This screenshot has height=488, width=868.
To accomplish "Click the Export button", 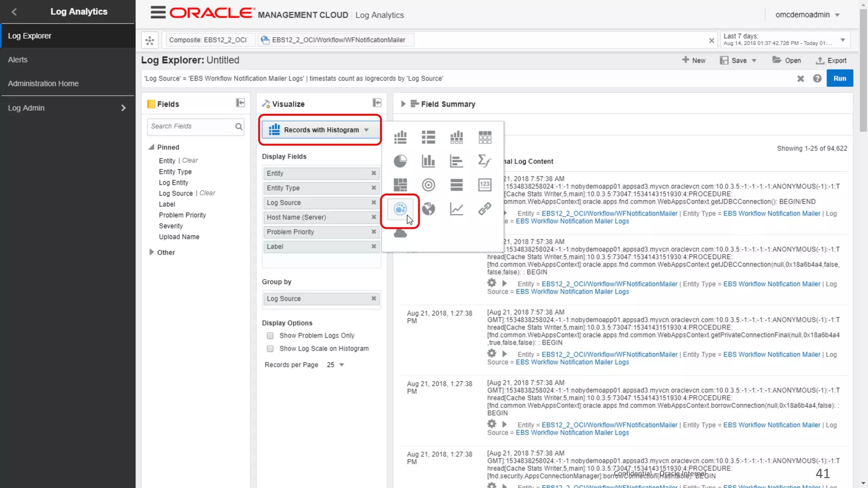I will click(831, 61).
